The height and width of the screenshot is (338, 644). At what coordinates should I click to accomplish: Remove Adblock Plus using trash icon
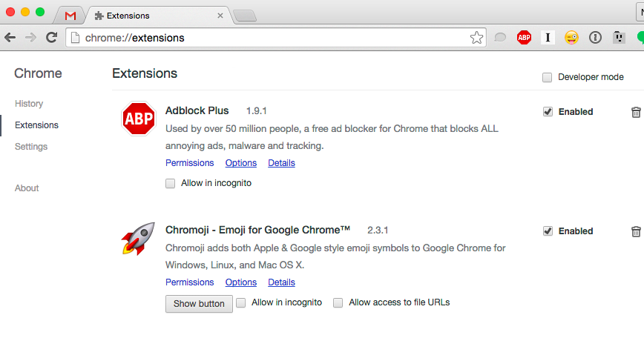pyautogui.click(x=636, y=112)
